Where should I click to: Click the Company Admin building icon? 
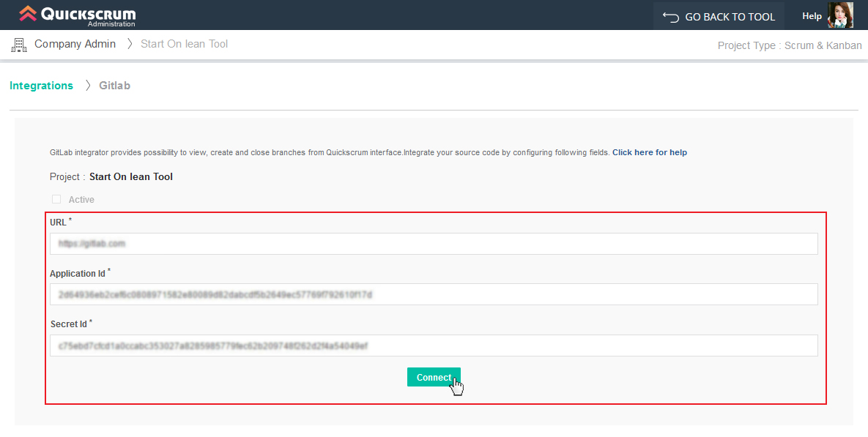pos(19,45)
